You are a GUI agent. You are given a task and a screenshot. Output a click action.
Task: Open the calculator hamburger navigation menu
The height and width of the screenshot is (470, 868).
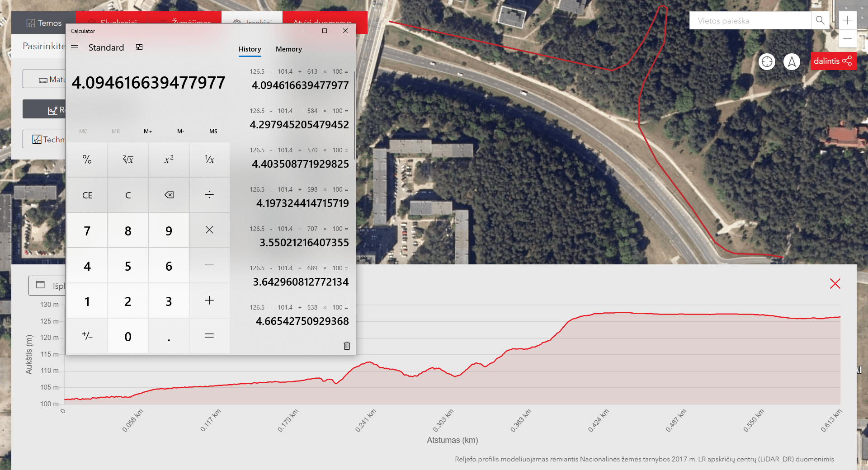click(75, 47)
